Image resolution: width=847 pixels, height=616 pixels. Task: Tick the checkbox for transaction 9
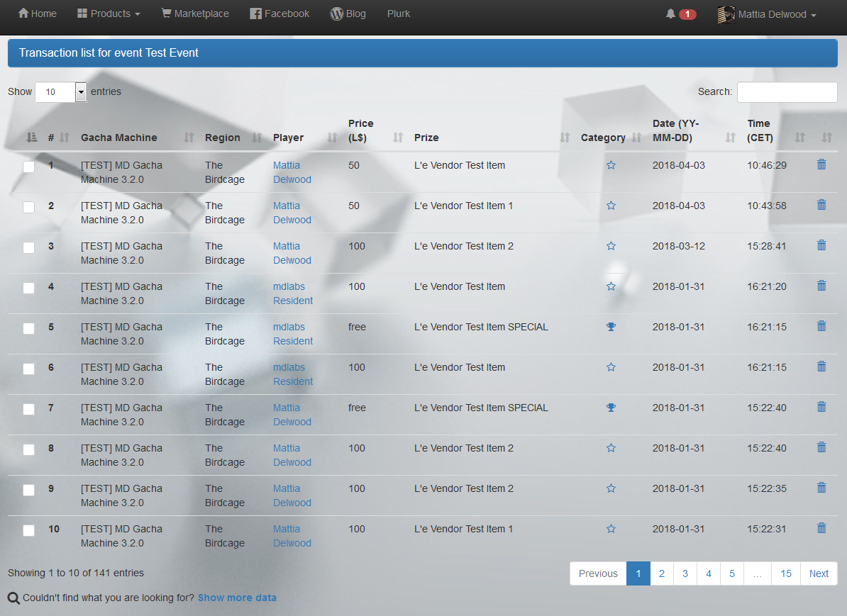point(28,490)
